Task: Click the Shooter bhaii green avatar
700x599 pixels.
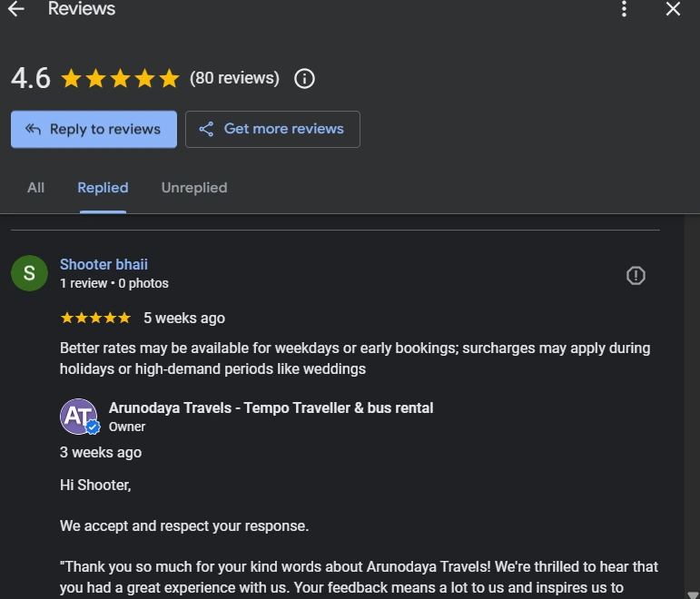Action: click(29, 273)
